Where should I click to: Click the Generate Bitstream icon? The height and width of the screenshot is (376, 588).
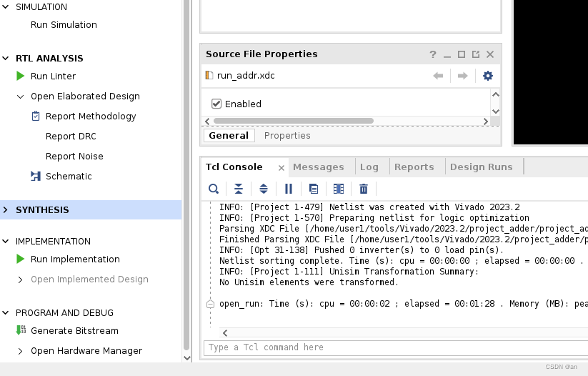(x=21, y=330)
